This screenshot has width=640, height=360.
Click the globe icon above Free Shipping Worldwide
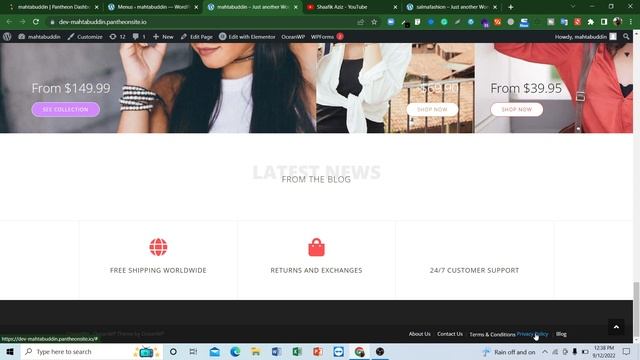click(x=158, y=247)
